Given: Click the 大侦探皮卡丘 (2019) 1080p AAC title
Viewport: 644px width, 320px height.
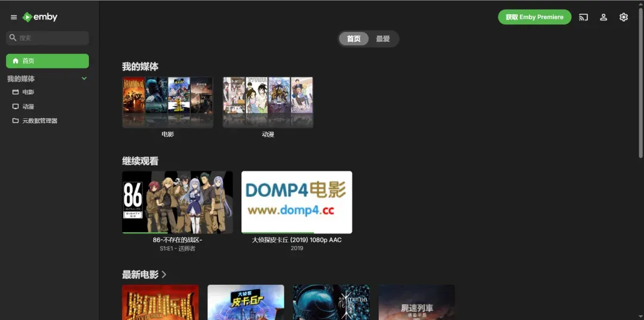Looking at the screenshot, I should coord(296,240).
